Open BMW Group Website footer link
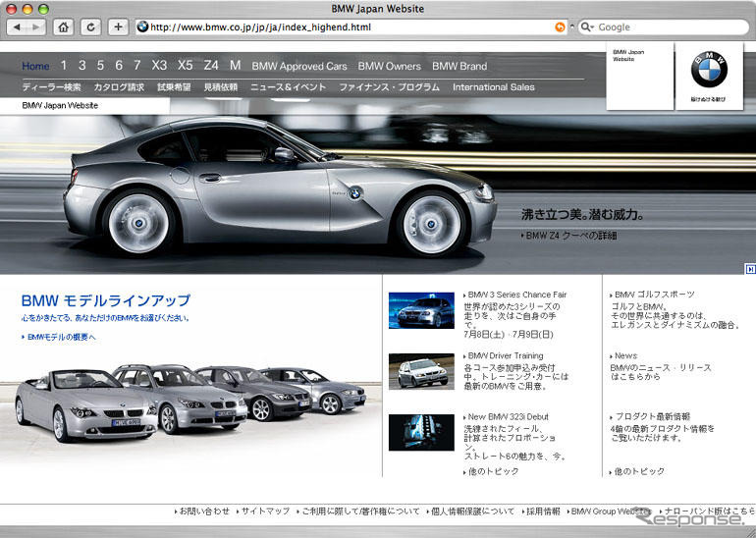Screen dimensions: 756x538 [610, 511]
